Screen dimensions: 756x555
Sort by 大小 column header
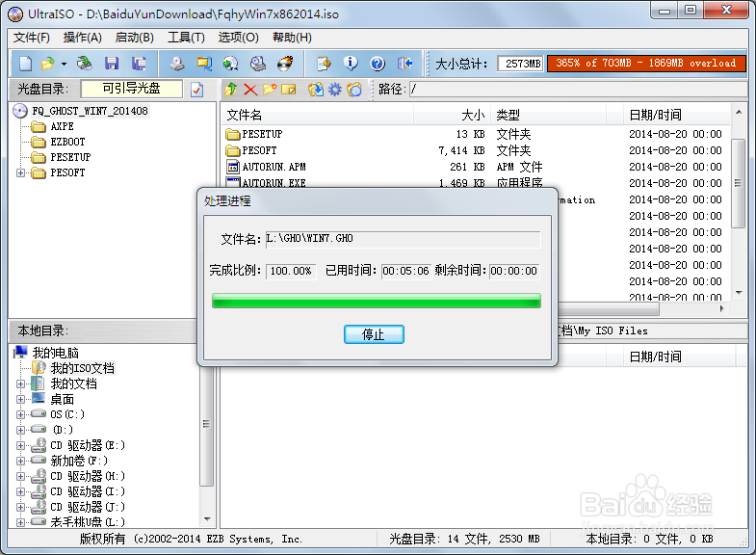pos(453,116)
